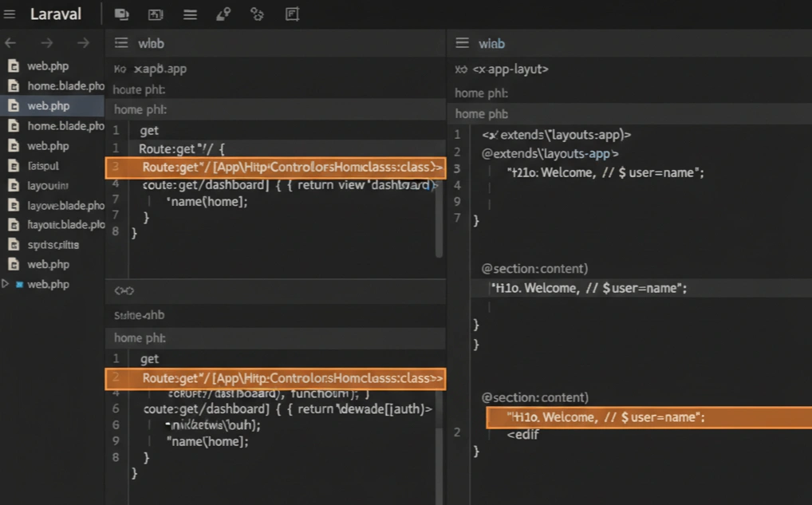
Task: Click the layers-like toolbar icon next to Laraval
Action: tap(121, 14)
